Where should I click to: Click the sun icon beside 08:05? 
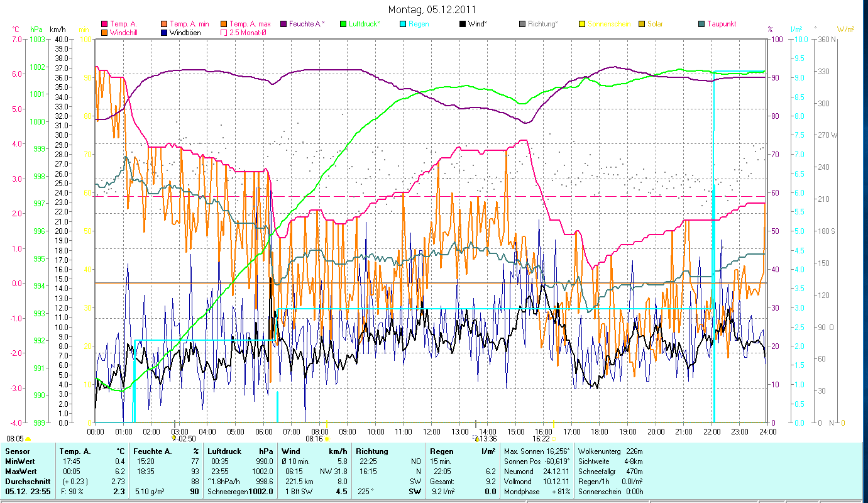pyautogui.click(x=28, y=439)
